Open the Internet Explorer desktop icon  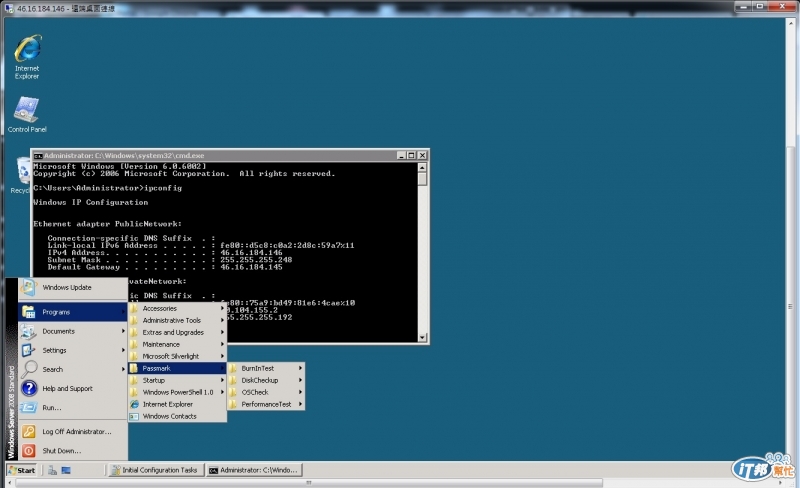pos(27,56)
